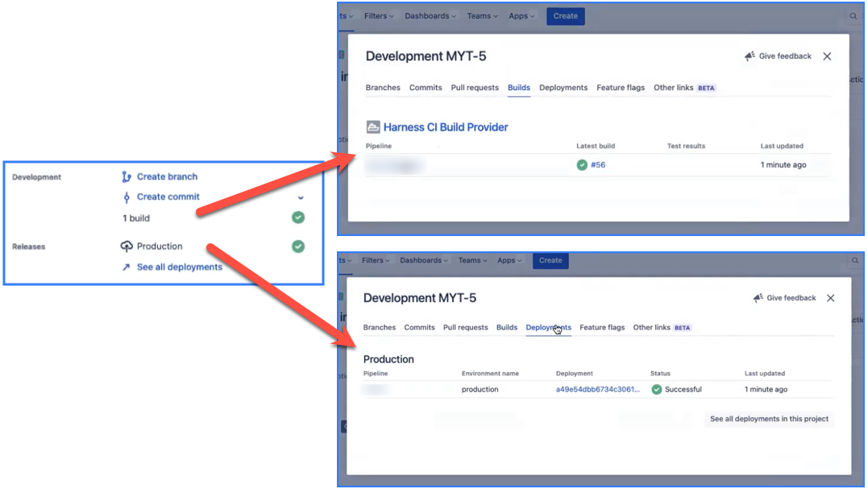The height and width of the screenshot is (489, 868).
Task: Open the Commits tab in Deployments dialog
Action: (419, 328)
